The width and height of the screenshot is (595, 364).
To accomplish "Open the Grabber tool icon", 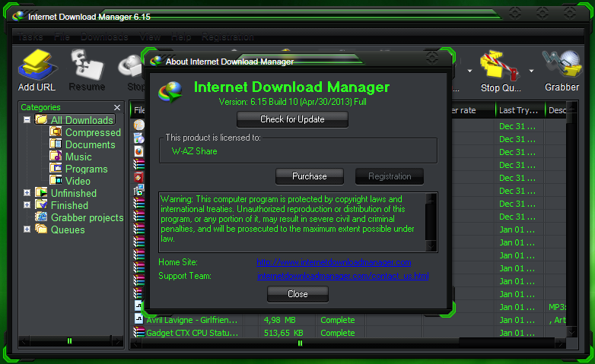I will [x=562, y=65].
